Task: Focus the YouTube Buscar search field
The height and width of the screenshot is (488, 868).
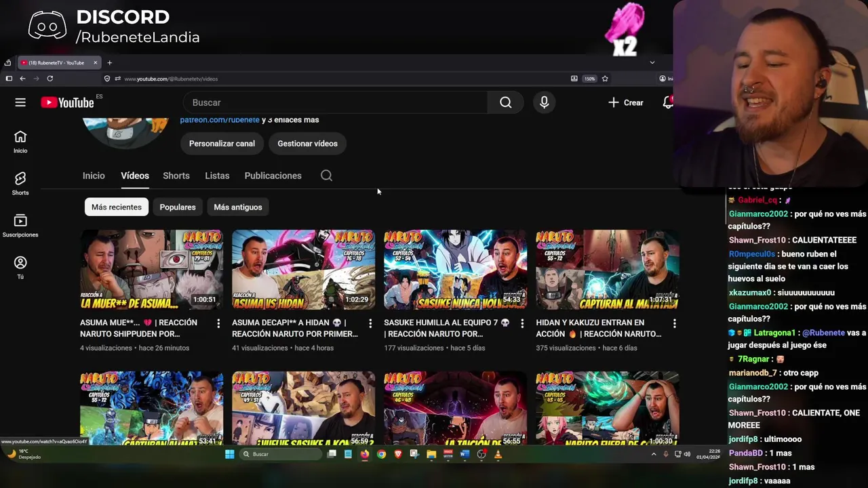Action: click(336, 102)
